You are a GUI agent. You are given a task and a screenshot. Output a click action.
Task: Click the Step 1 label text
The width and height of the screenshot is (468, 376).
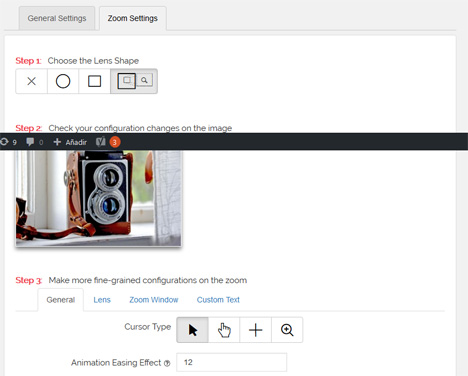pos(28,61)
